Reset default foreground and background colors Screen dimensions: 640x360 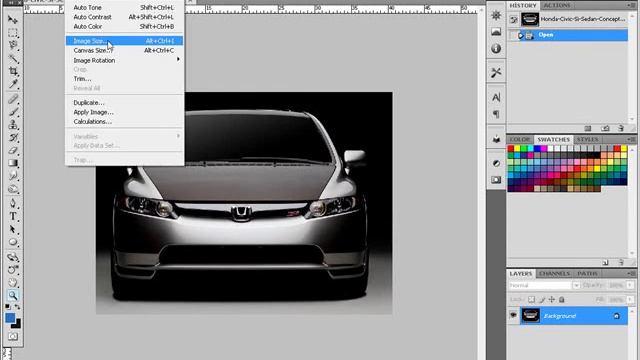[8, 307]
